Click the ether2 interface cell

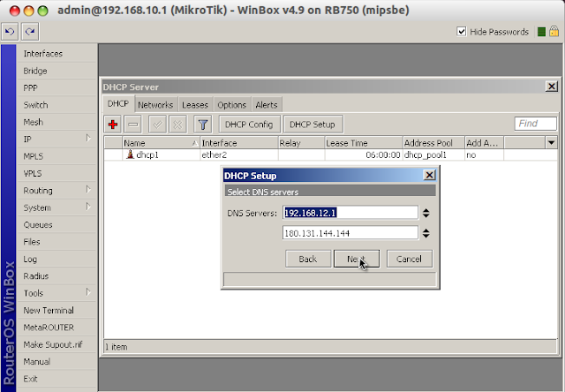pyautogui.click(x=239, y=155)
